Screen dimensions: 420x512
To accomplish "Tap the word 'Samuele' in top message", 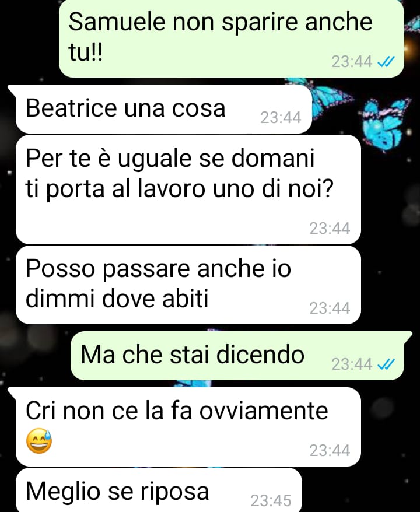I will [x=117, y=22].
